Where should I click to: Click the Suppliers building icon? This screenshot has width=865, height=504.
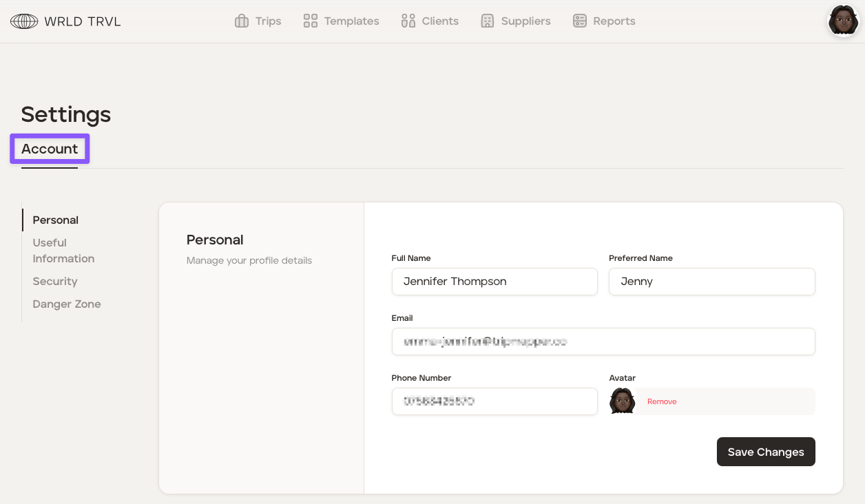[x=488, y=21]
